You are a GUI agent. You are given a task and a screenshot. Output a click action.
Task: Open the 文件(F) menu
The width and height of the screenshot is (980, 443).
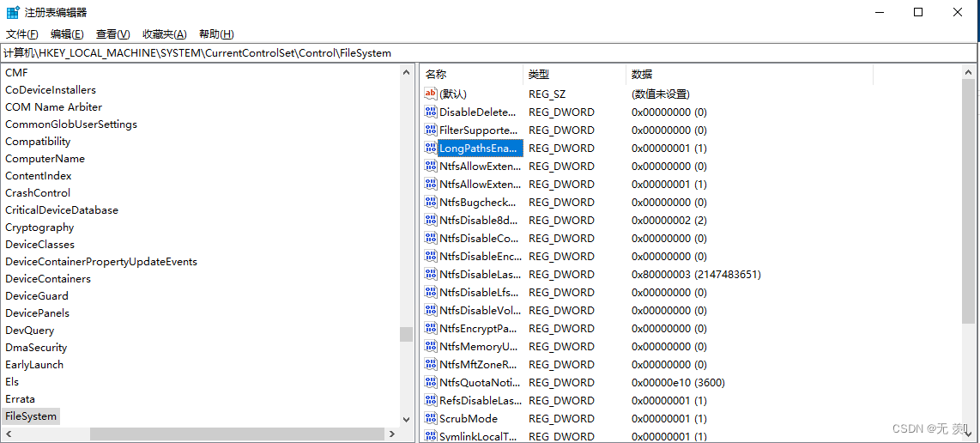tap(22, 34)
